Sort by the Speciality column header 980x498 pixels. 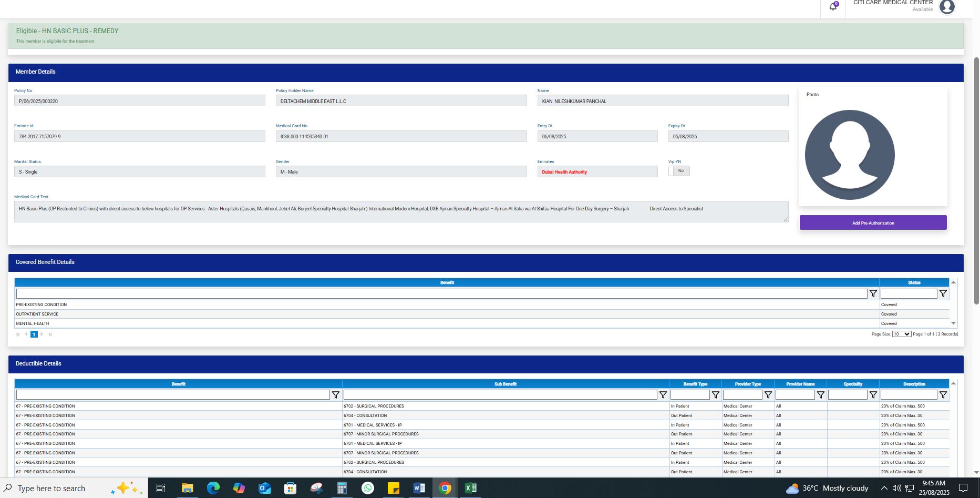point(852,384)
